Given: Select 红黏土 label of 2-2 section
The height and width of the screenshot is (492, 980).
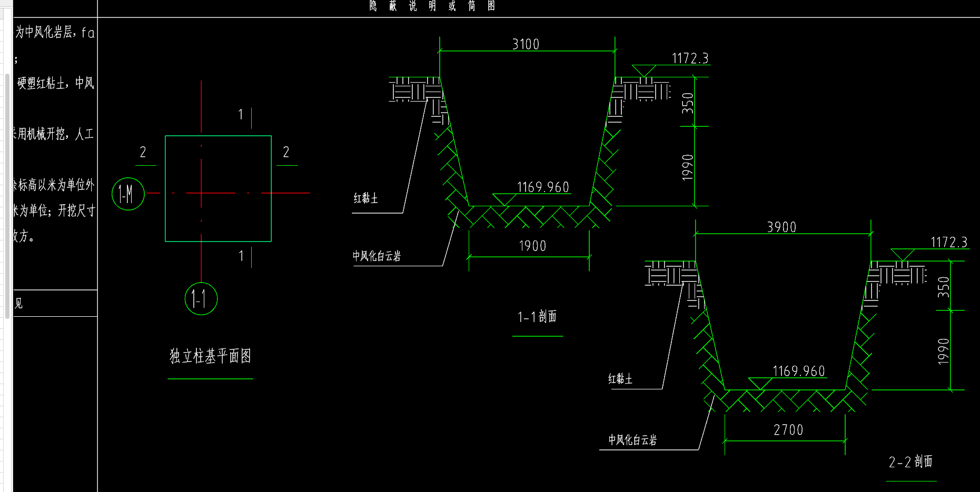Looking at the screenshot, I should pyautogui.click(x=620, y=379).
